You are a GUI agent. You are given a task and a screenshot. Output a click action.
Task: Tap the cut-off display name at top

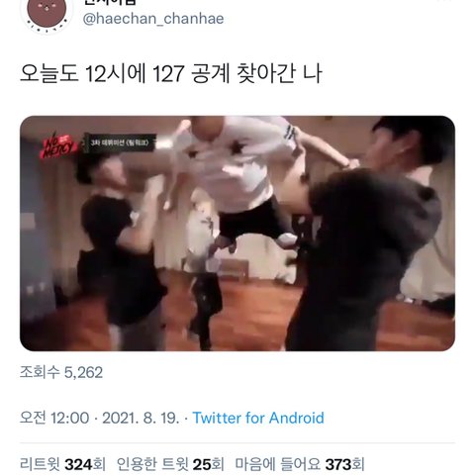[110, 3]
